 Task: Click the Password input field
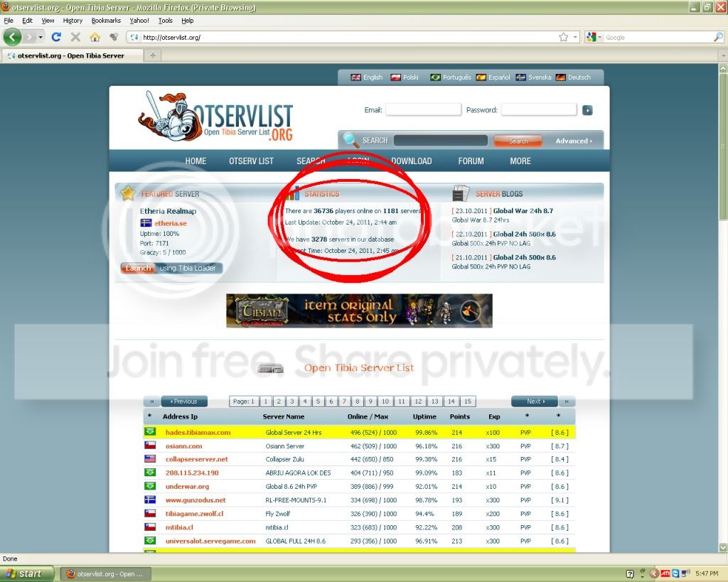pyautogui.click(x=539, y=109)
